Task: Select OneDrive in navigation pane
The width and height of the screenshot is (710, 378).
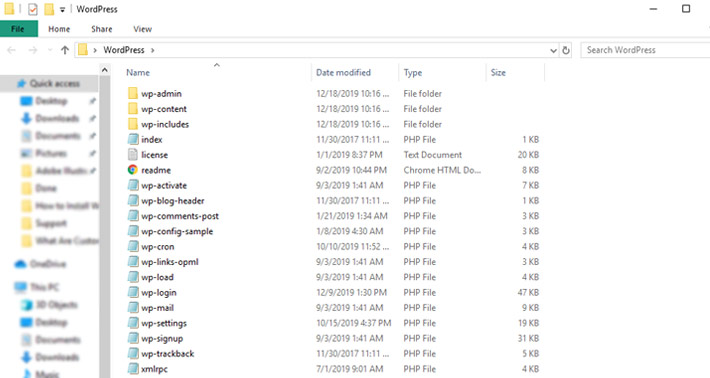Action: (x=48, y=264)
